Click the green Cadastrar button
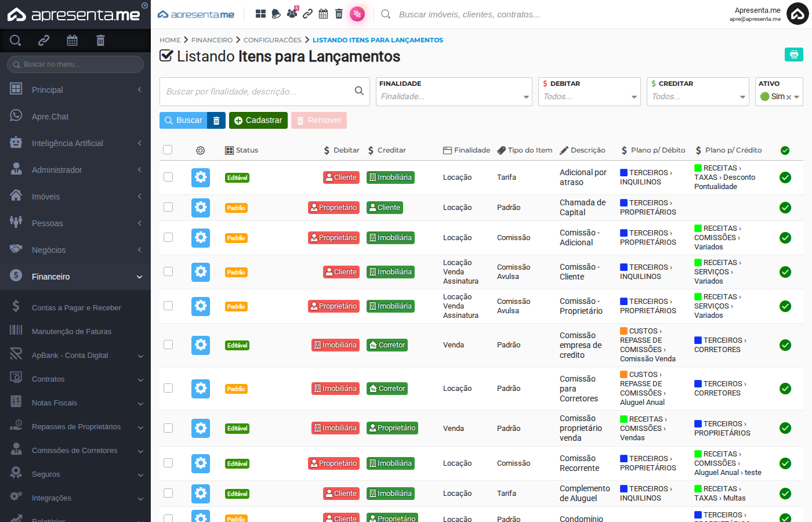This screenshot has width=812, height=522. (x=258, y=121)
